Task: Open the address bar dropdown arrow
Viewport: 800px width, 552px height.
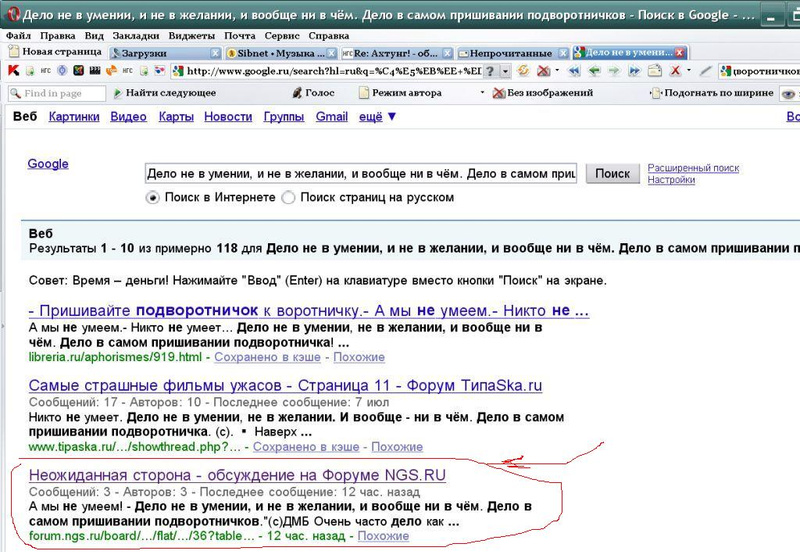Action: point(506,71)
